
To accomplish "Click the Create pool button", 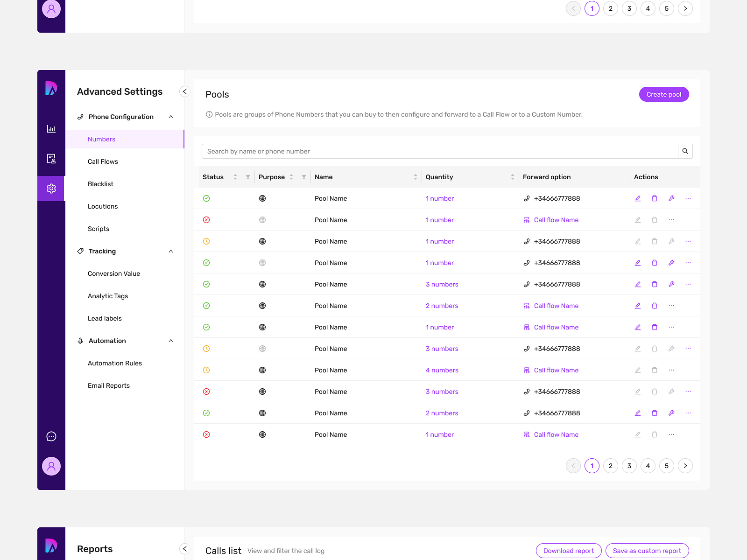I will coord(664,94).
